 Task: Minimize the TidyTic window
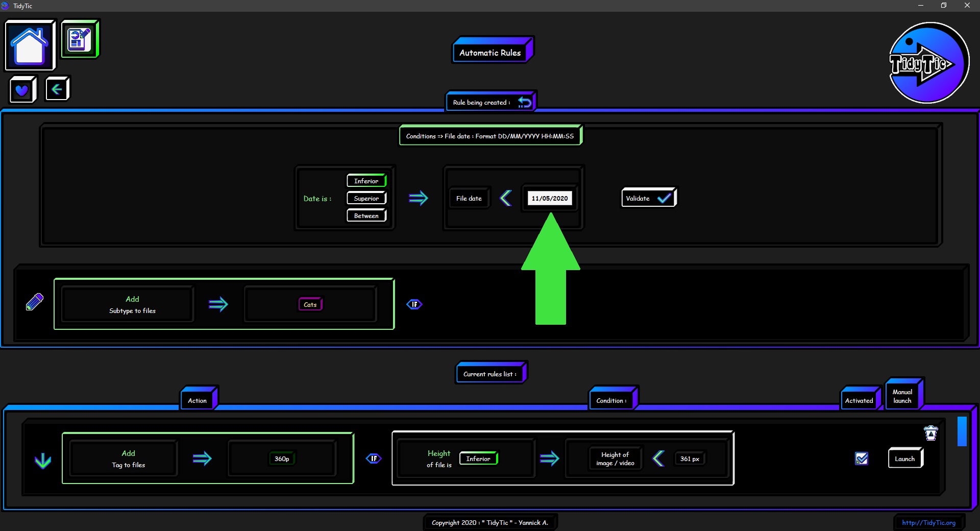(921, 6)
